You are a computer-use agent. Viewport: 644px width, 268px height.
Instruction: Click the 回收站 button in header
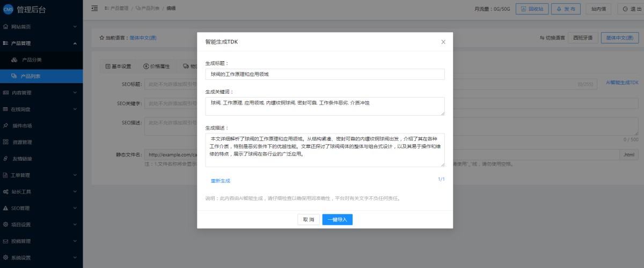tap(532, 9)
